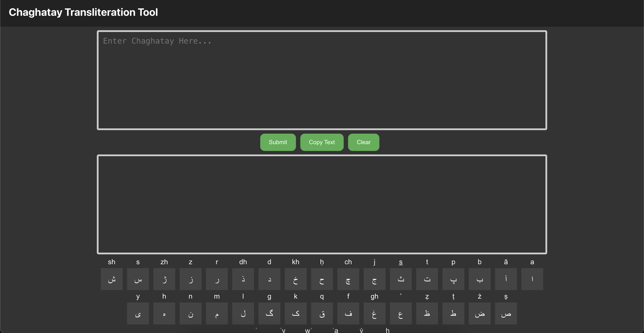Clear the Chaghatay input field
Screen dimensions: 644x333
[x=364, y=142]
